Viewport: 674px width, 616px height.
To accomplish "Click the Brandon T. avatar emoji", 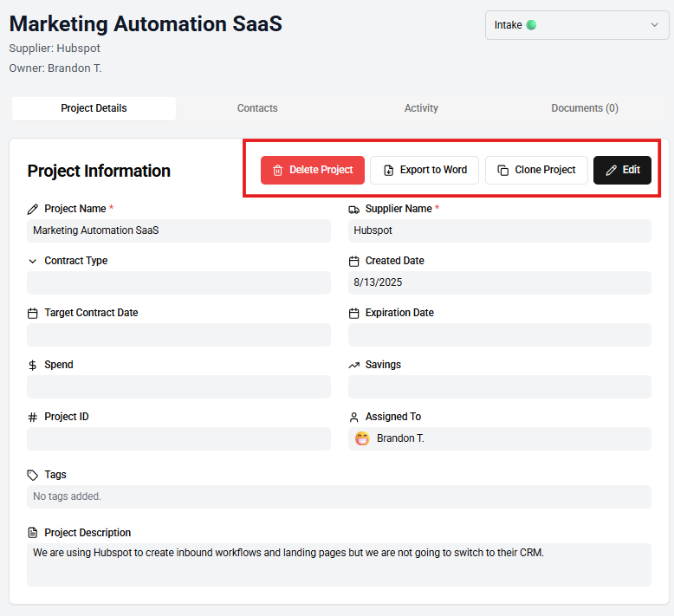I will tap(362, 438).
